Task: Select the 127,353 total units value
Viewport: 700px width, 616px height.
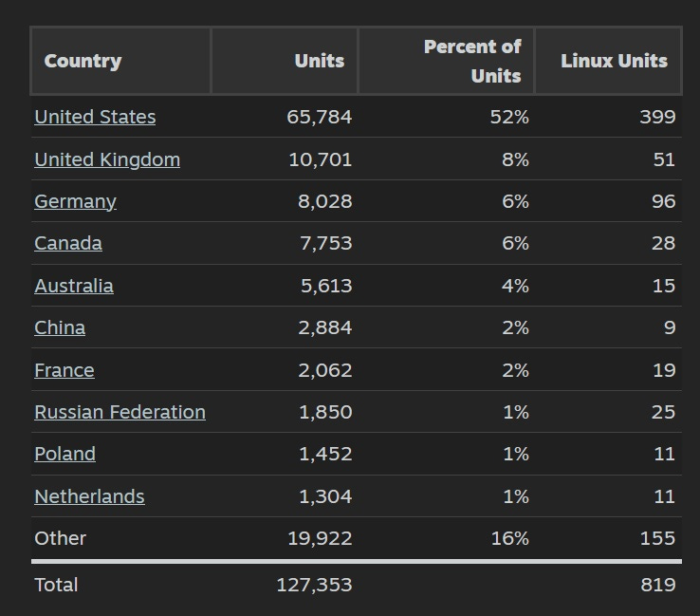Action: (314, 585)
